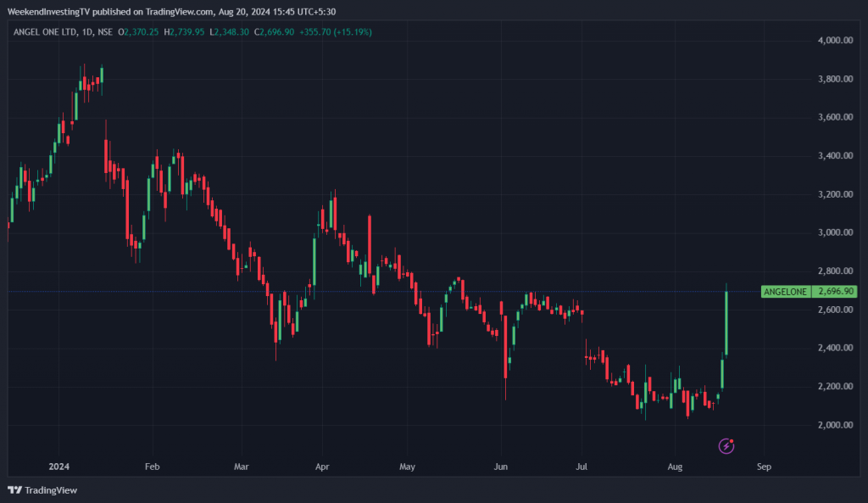Click the Jul label on time axis
The width and height of the screenshot is (868, 503).
tap(581, 467)
